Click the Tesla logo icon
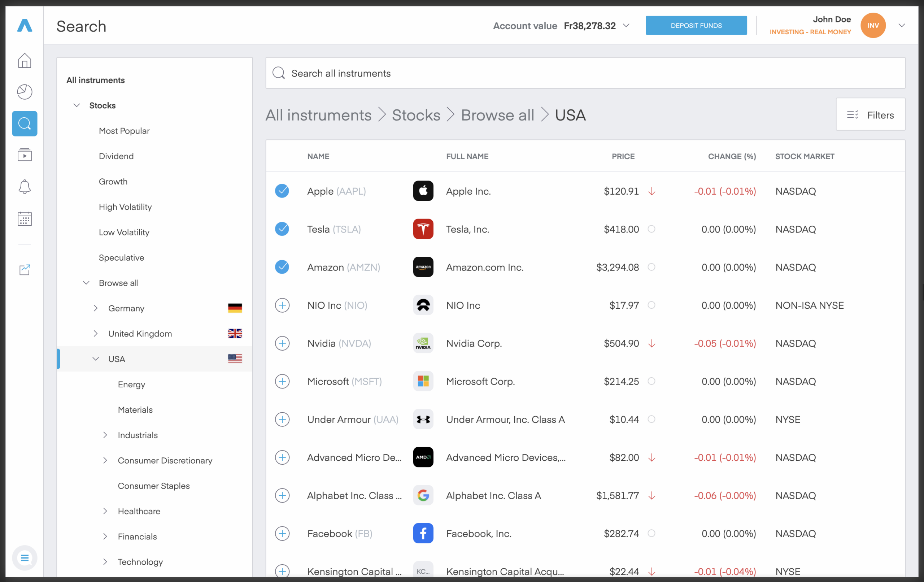Screen dimensions: 924x582 423,229
